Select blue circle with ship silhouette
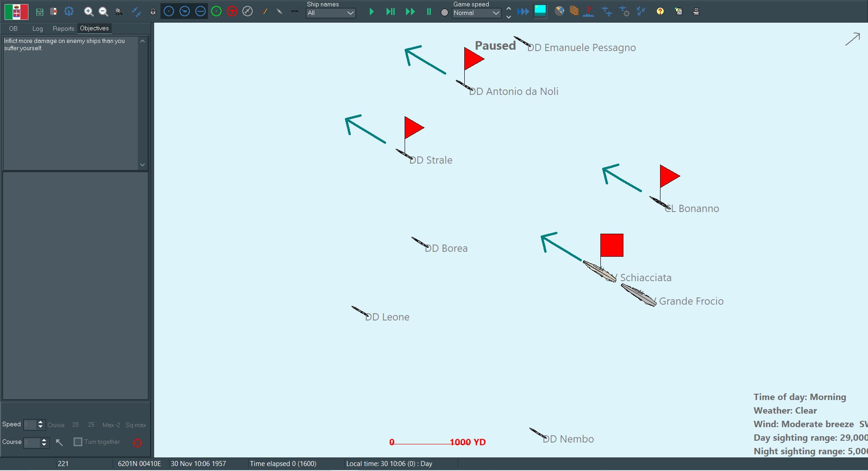868x471 pixels. [184, 11]
